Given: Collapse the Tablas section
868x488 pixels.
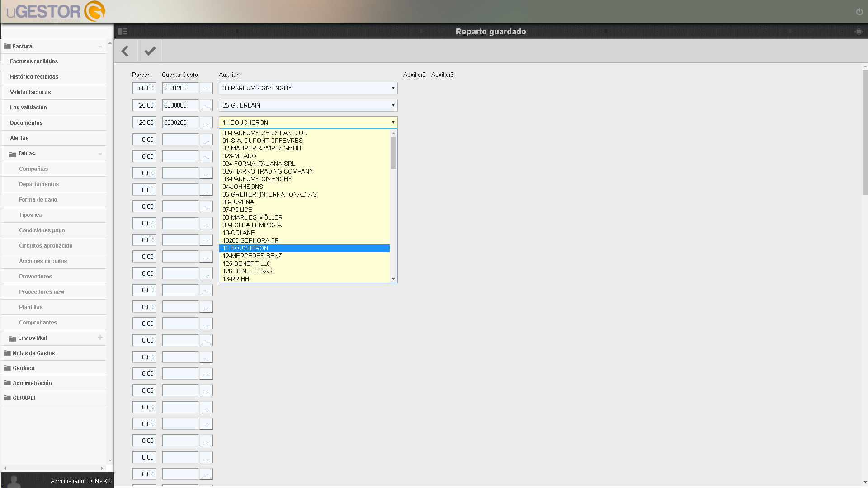Looking at the screenshot, I should [100, 154].
